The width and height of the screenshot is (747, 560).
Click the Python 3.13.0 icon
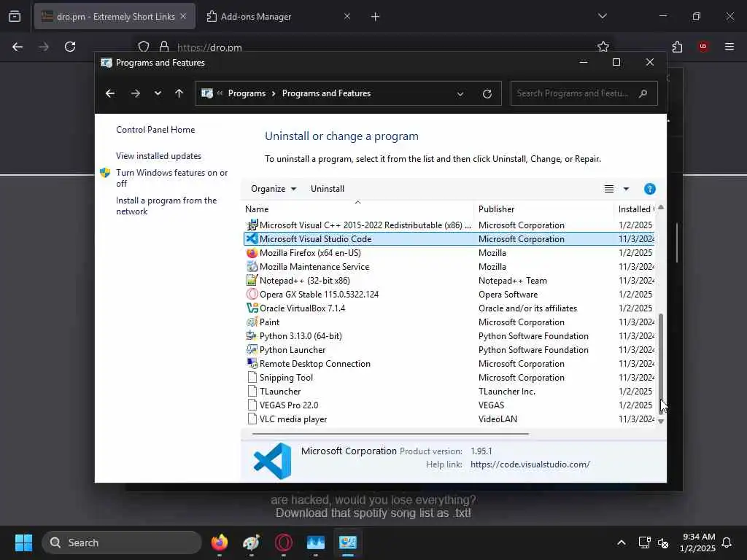tap(252, 335)
